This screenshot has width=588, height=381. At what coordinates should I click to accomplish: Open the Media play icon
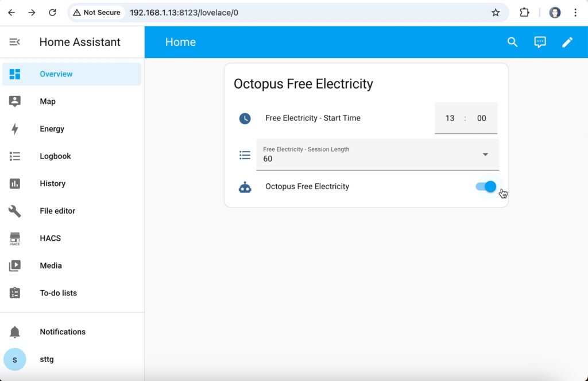[14, 265]
